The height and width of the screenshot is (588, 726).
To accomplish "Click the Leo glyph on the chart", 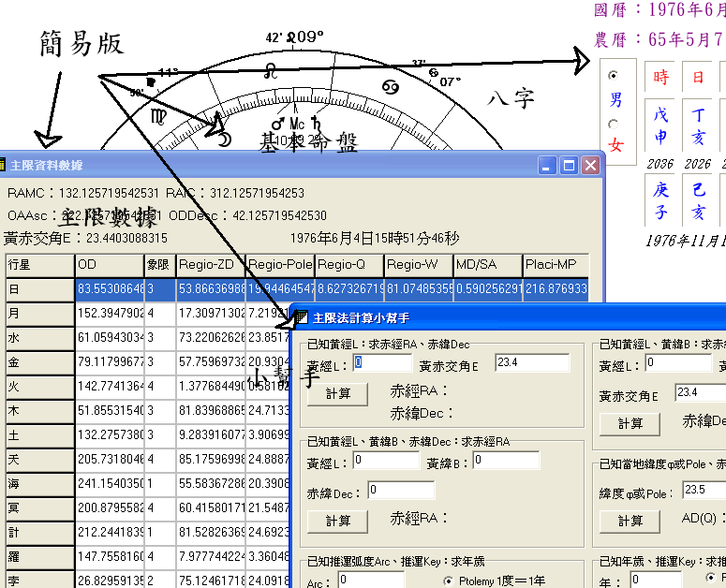I will (271, 71).
